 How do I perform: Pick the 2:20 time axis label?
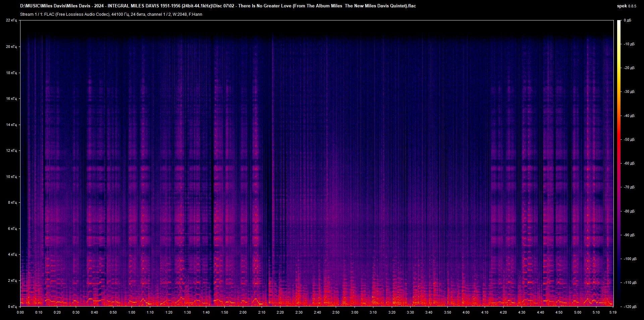280,312
